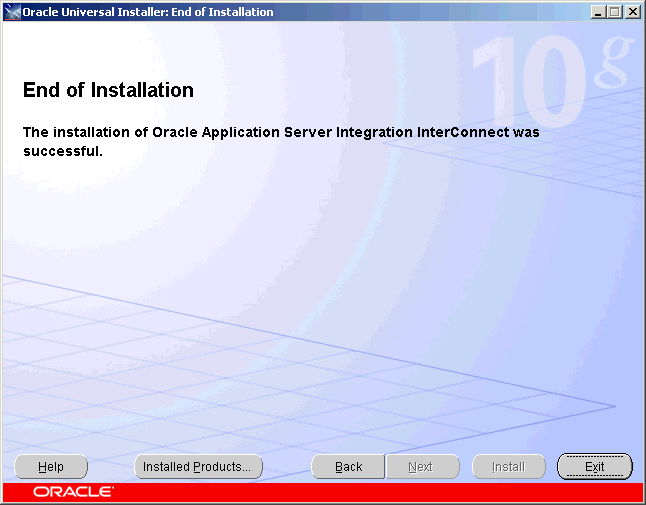Click the greyed-out Next button
This screenshot has height=505, width=646.
coord(422,467)
